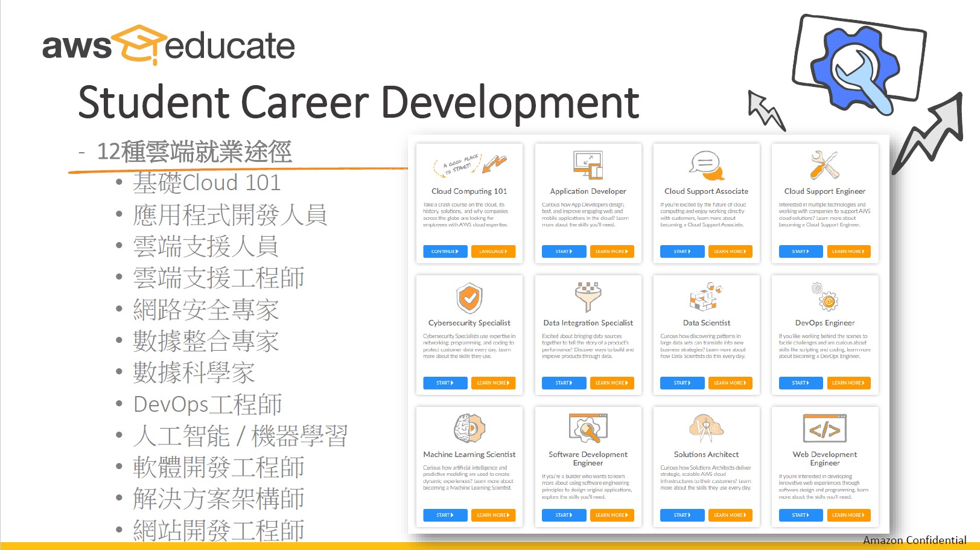Screen dimensions: 980x550
Task: Click START on Data Scientist card
Action: [682, 383]
